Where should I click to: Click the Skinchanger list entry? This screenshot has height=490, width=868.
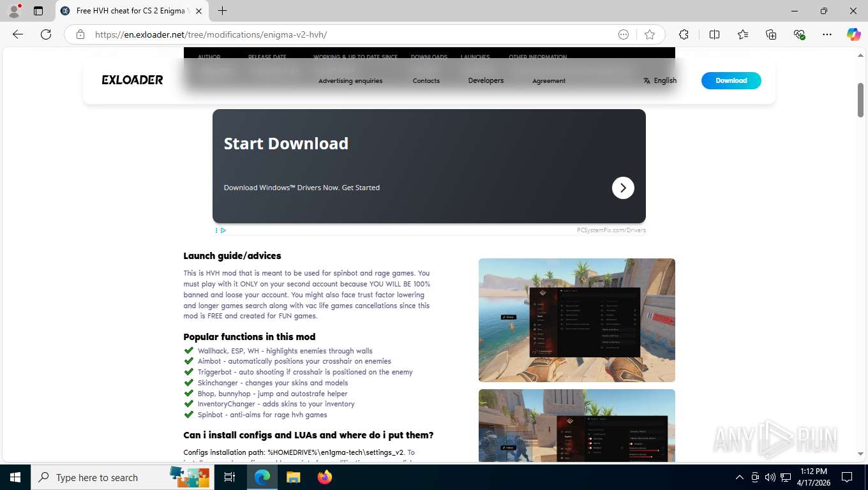point(273,383)
